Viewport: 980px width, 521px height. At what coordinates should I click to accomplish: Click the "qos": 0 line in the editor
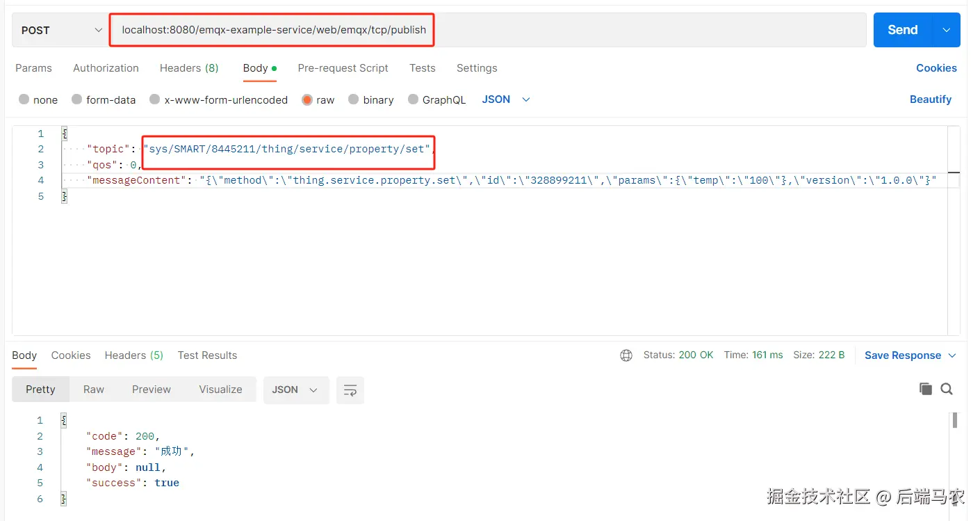point(115,165)
